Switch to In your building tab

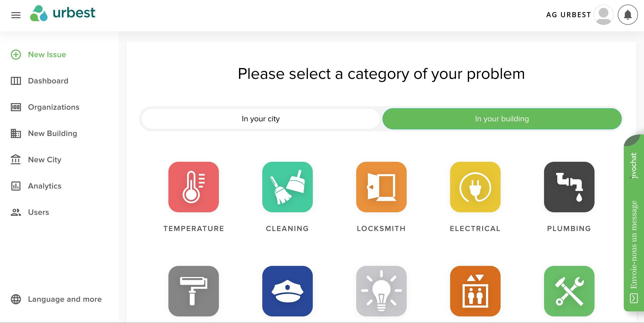pos(502,119)
